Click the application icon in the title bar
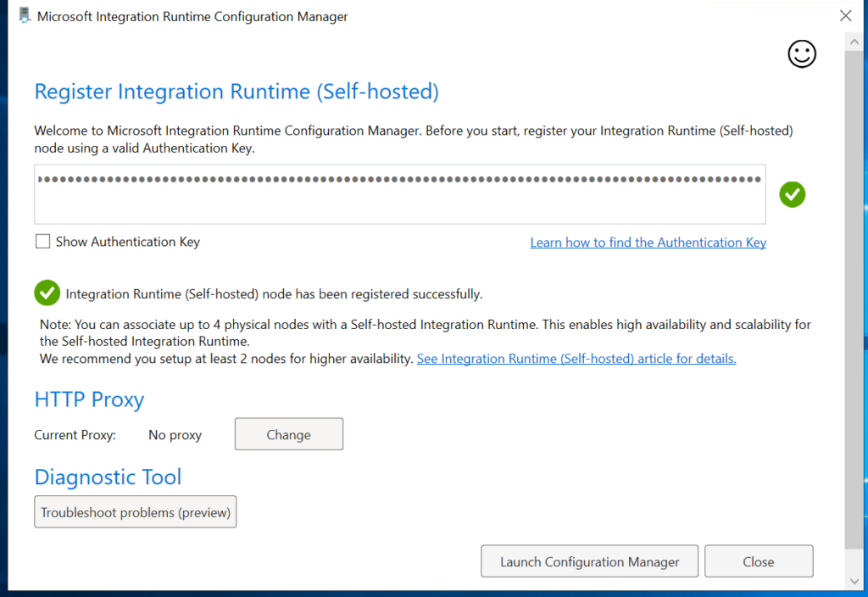Image resolution: width=868 pixels, height=597 pixels. click(24, 16)
